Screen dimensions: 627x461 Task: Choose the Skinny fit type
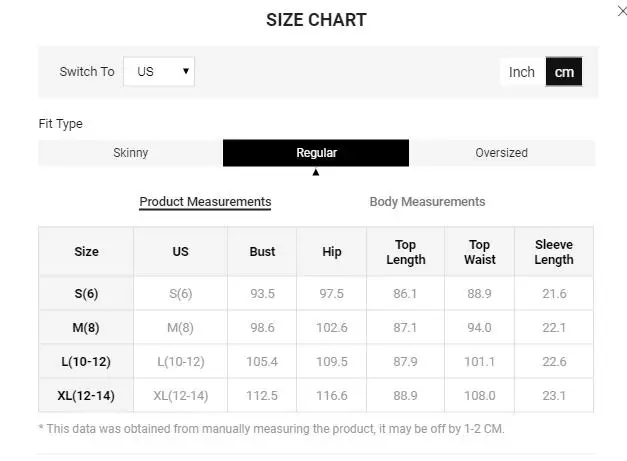130,153
